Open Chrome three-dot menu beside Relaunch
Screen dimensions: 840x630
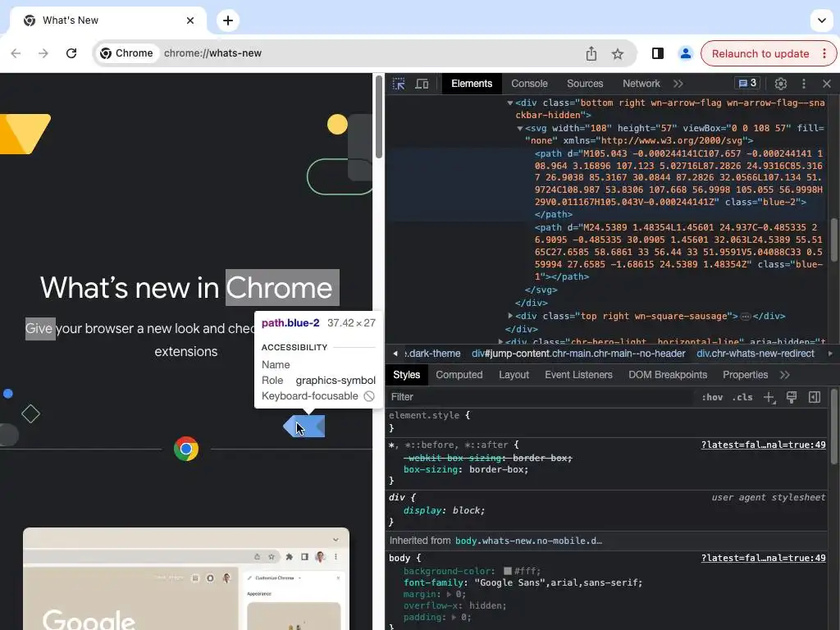point(824,53)
